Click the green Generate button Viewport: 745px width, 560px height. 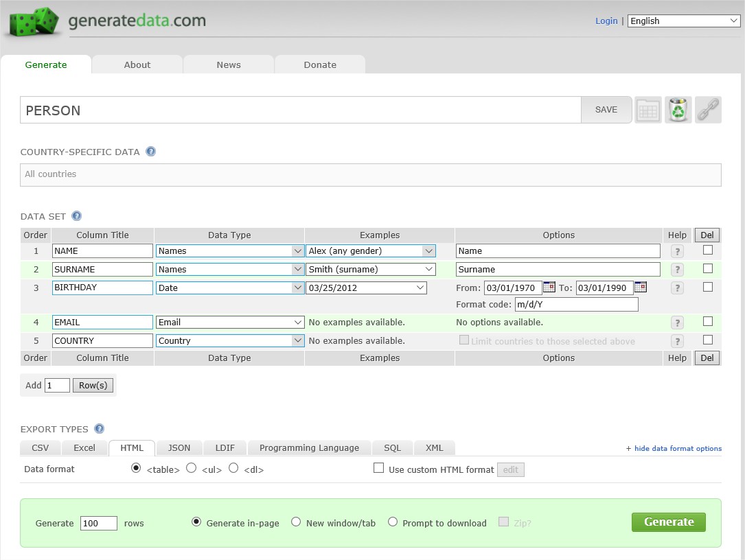click(x=669, y=522)
